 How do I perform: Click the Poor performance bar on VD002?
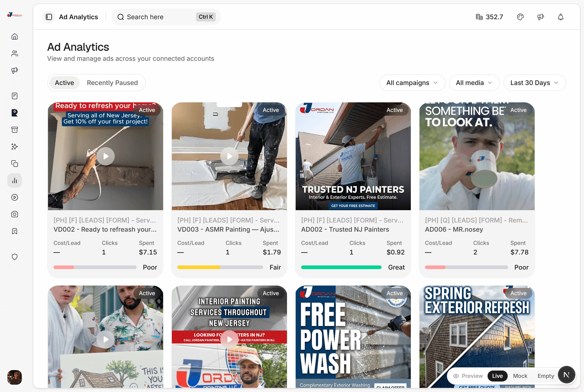click(x=95, y=267)
